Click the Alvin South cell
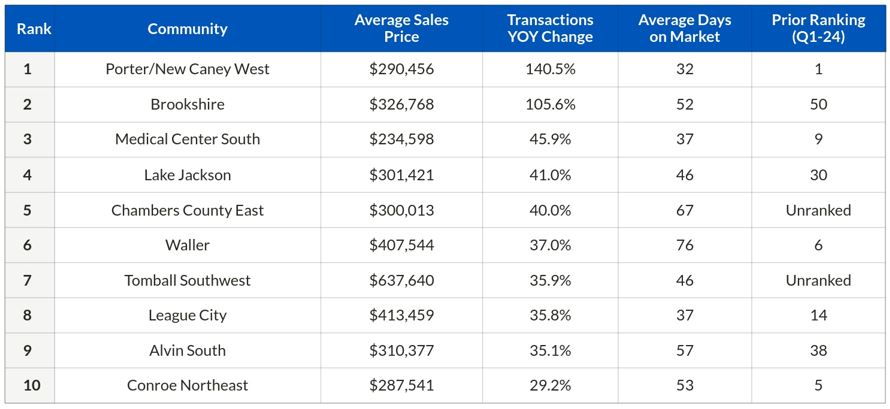 (x=187, y=350)
